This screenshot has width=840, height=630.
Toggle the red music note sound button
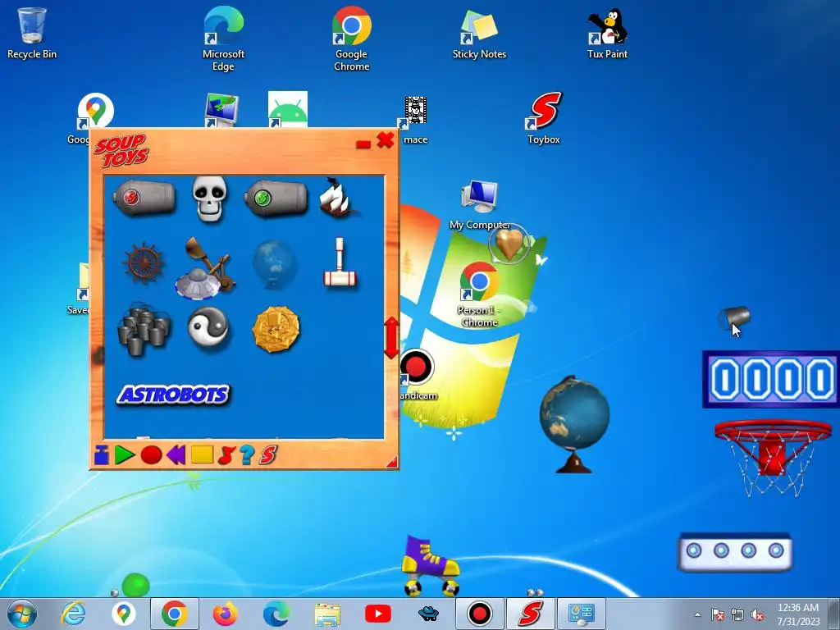click(x=226, y=454)
